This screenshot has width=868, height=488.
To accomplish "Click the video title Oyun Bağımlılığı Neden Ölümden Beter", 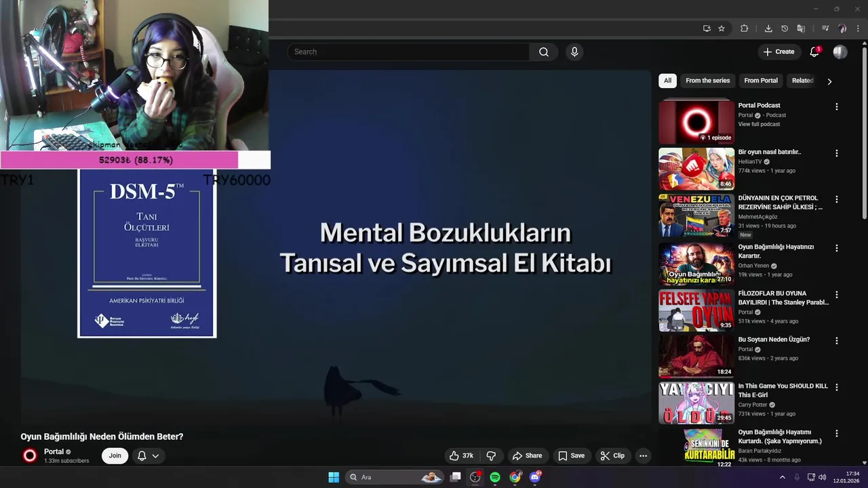I will 102,436.
